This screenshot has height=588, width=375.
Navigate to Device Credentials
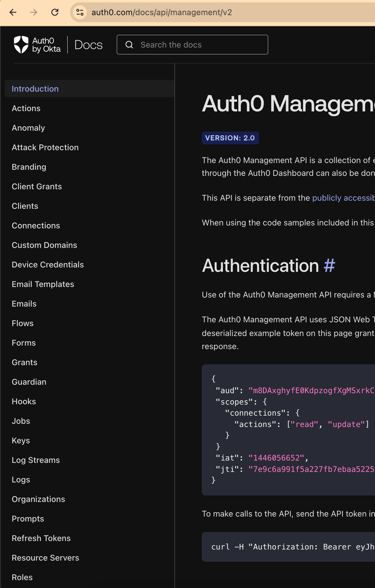(48, 265)
